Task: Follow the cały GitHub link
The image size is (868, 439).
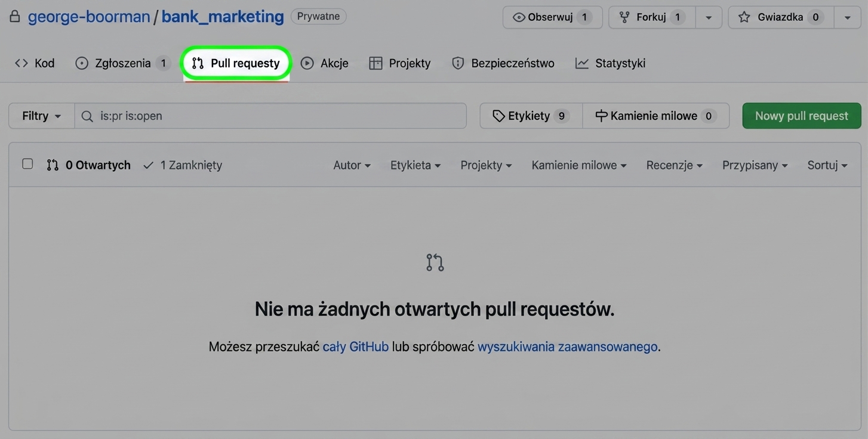Action: click(x=356, y=347)
